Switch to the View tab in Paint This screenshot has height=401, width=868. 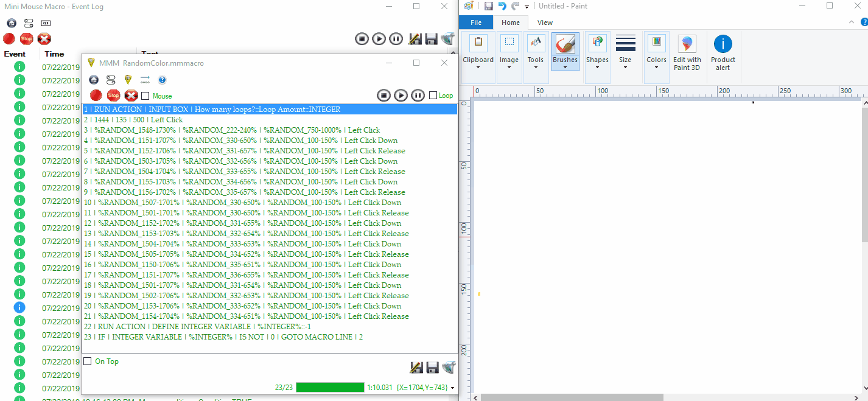[545, 23]
